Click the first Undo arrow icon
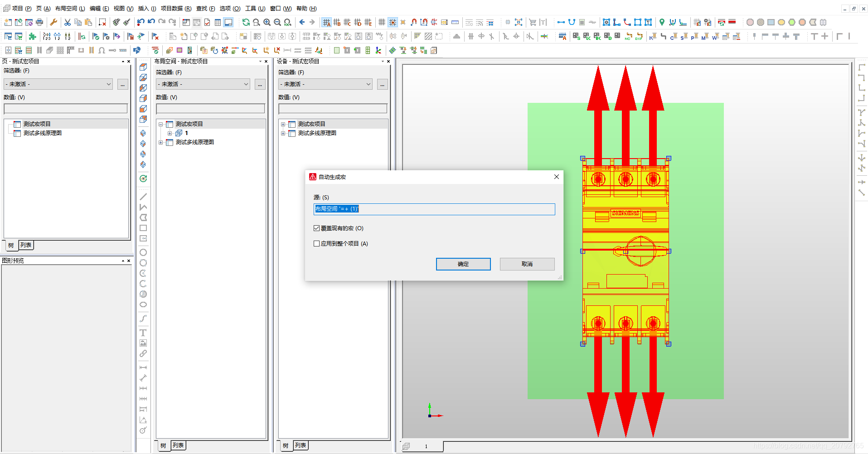Image resolution: width=868 pixels, height=454 pixels. [141, 22]
